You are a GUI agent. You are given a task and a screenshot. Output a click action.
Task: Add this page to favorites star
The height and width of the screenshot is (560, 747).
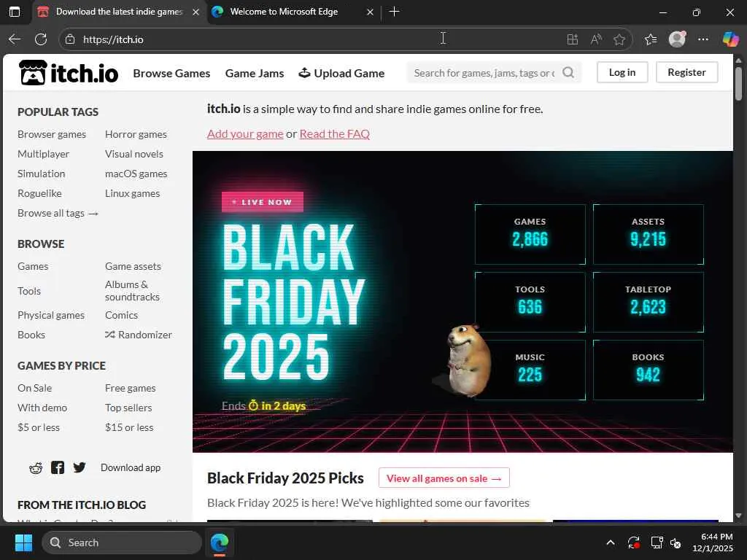coord(619,39)
